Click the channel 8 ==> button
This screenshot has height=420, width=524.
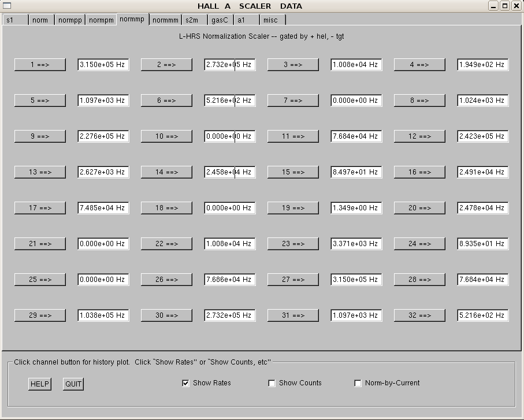click(x=420, y=101)
